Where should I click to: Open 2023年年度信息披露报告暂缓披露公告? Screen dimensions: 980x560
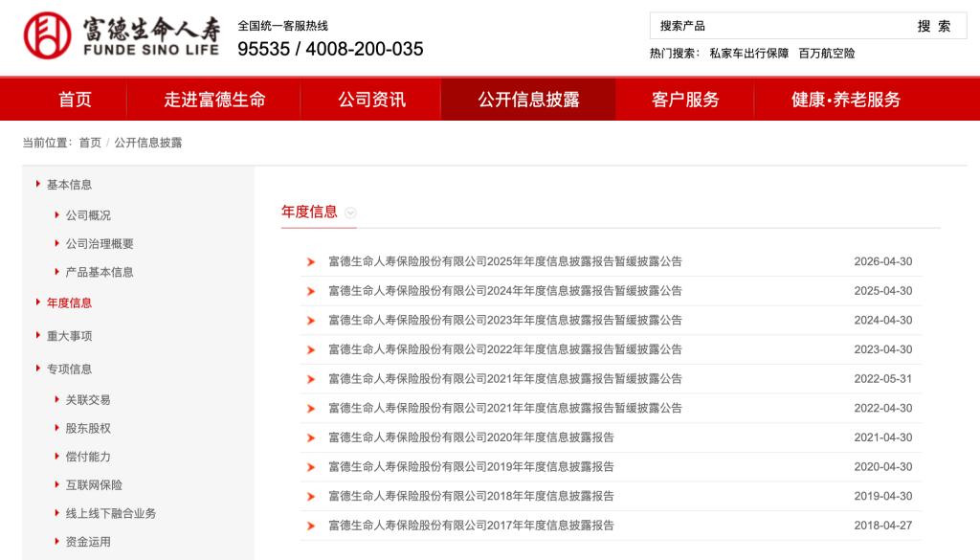[x=505, y=320]
